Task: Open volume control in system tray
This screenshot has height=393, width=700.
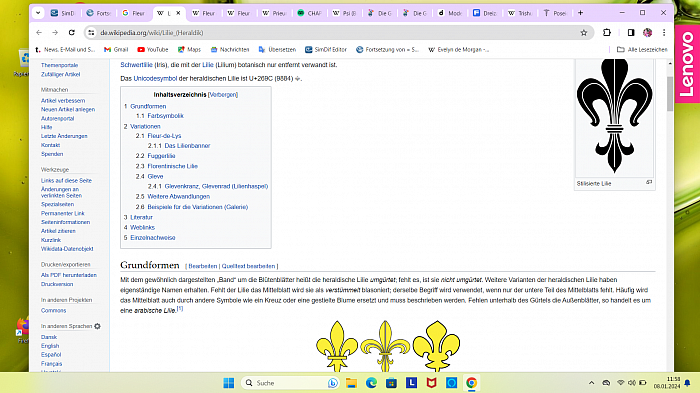Action: (632, 383)
